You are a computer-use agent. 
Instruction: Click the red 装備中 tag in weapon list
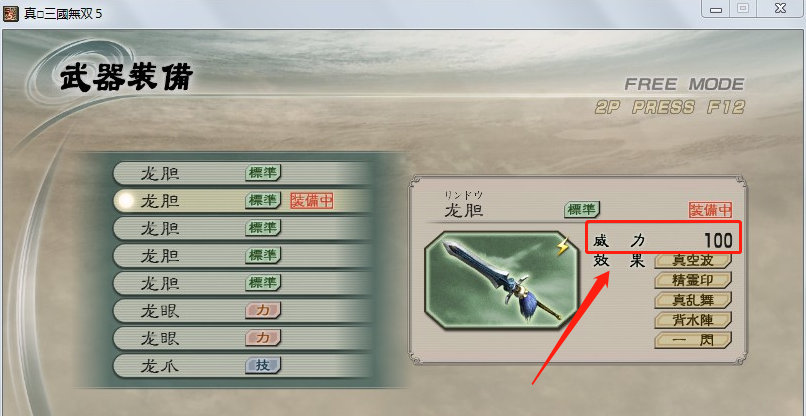312,201
